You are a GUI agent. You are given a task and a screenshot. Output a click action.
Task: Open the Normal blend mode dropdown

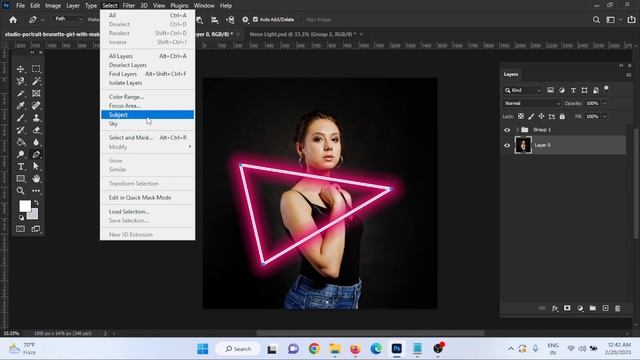click(x=532, y=103)
